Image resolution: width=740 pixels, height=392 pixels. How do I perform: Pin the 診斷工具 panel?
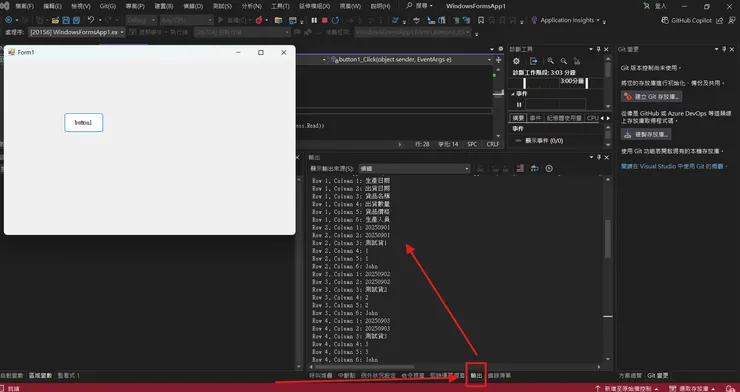[x=599, y=49]
